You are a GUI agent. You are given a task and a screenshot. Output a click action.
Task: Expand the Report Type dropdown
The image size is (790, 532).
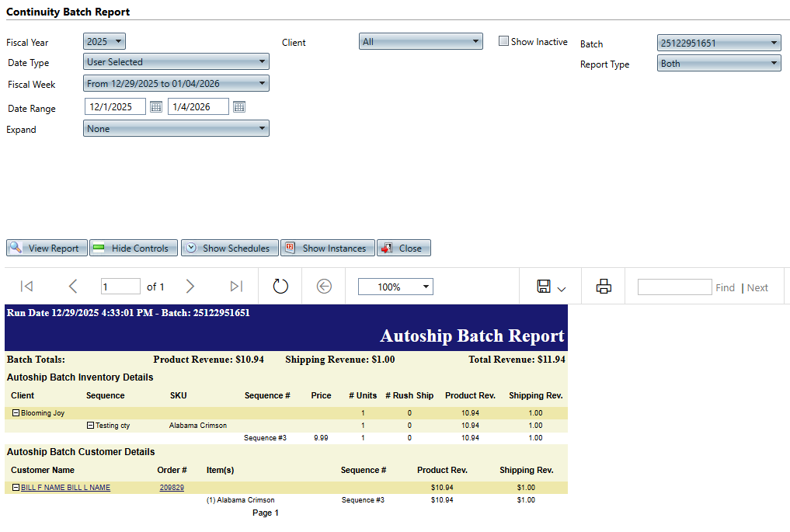719,64
